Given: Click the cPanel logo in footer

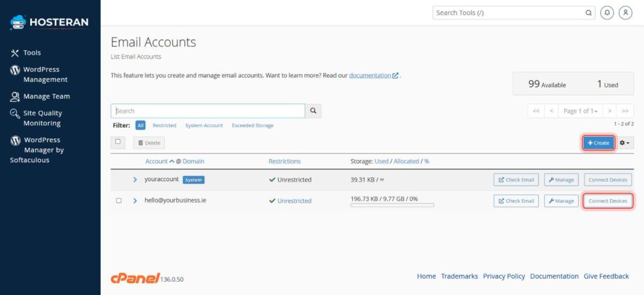Looking at the screenshot, I should pyautogui.click(x=135, y=278).
